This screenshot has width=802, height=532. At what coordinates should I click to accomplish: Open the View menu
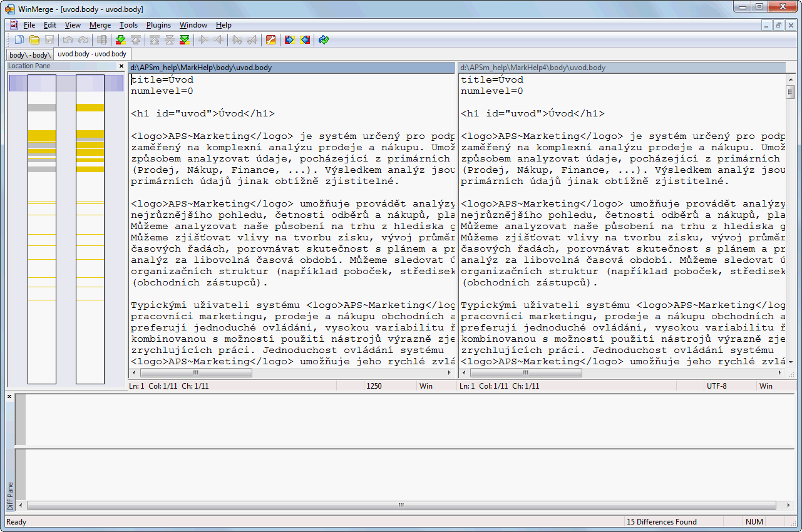point(73,25)
